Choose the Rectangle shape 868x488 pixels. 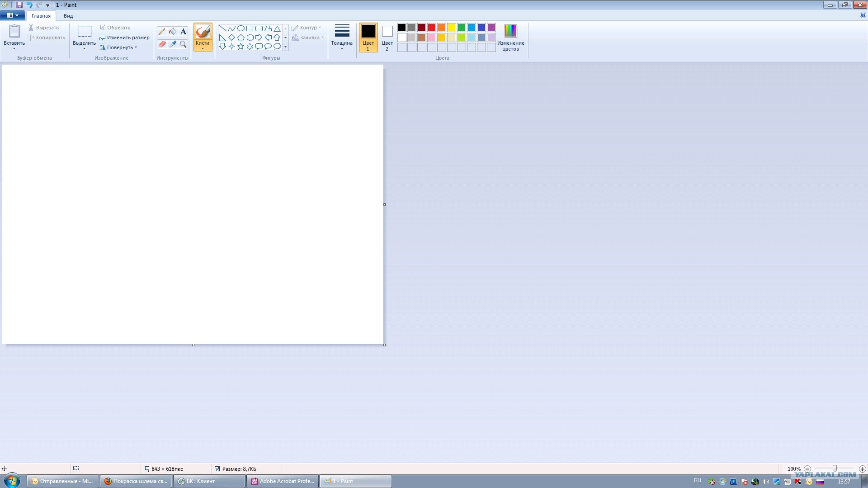250,28
